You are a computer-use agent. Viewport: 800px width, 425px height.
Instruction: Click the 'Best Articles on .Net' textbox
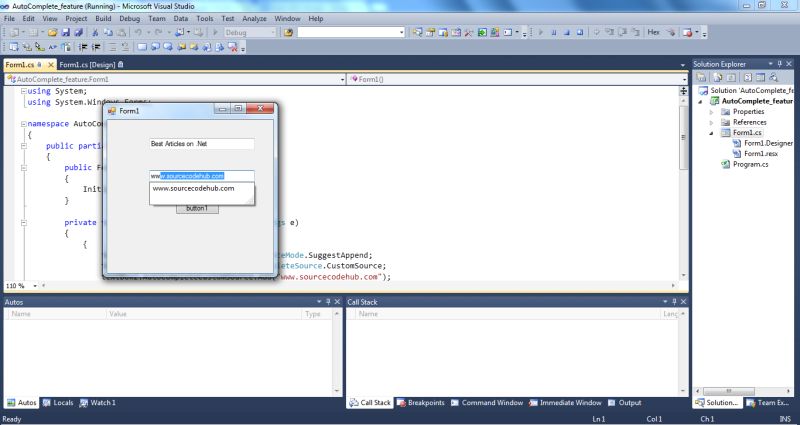202,144
